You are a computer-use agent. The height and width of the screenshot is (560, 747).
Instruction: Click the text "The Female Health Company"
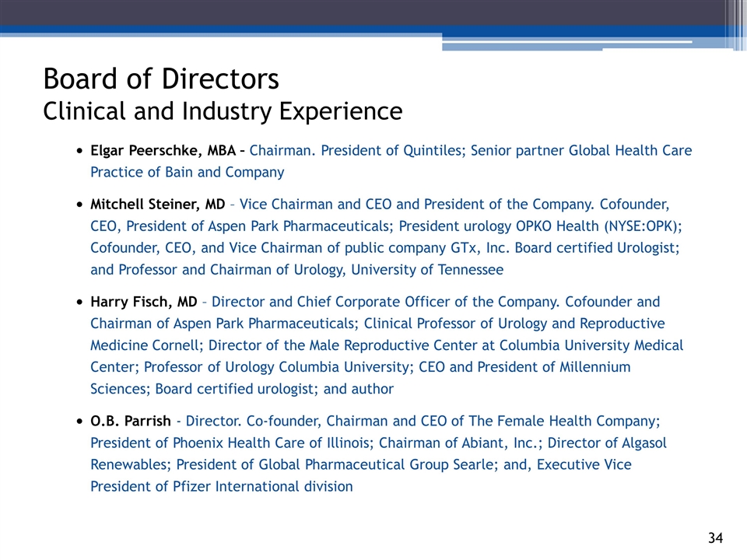click(563, 422)
